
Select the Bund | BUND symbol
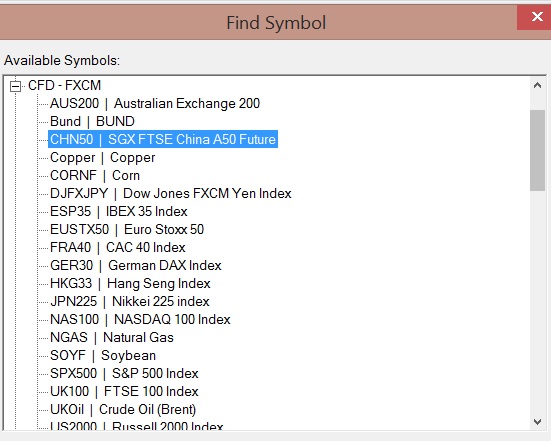pos(92,121)
